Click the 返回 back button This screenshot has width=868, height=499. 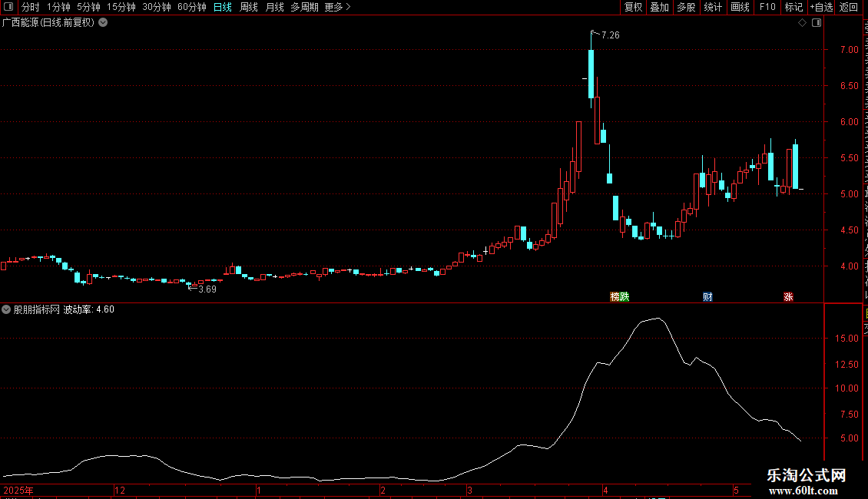click(x=848, y=7)
